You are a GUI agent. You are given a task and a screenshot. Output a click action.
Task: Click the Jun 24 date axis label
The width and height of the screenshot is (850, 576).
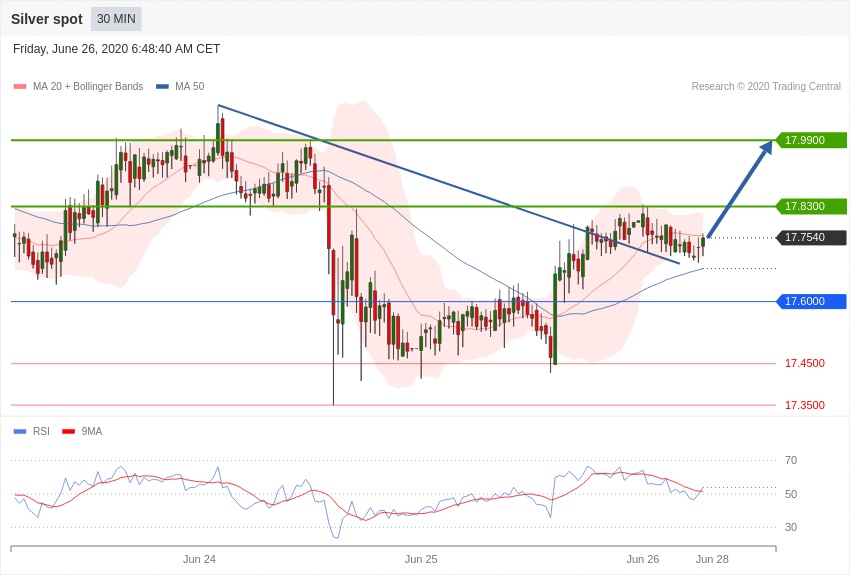coord(199,559)
